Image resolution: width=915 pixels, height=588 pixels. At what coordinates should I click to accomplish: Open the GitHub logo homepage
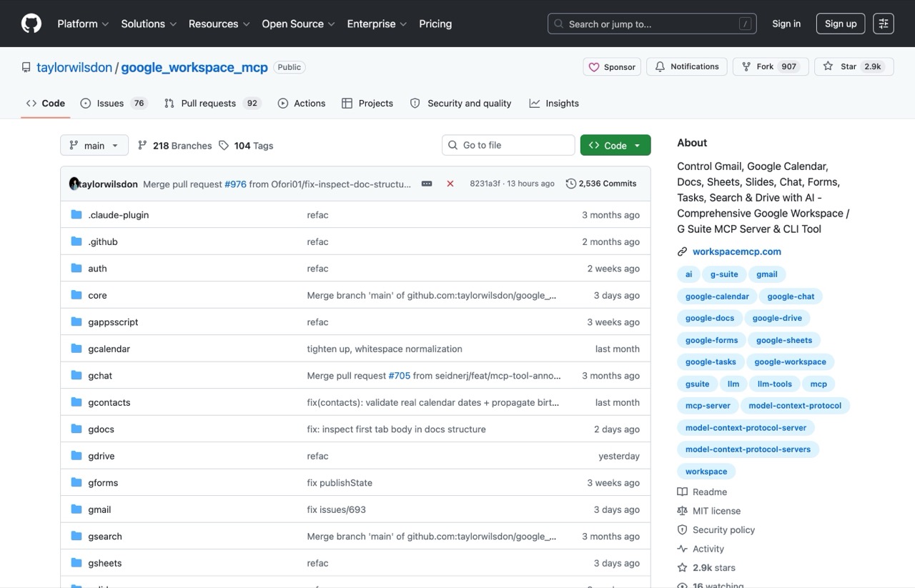pos(31,24)
